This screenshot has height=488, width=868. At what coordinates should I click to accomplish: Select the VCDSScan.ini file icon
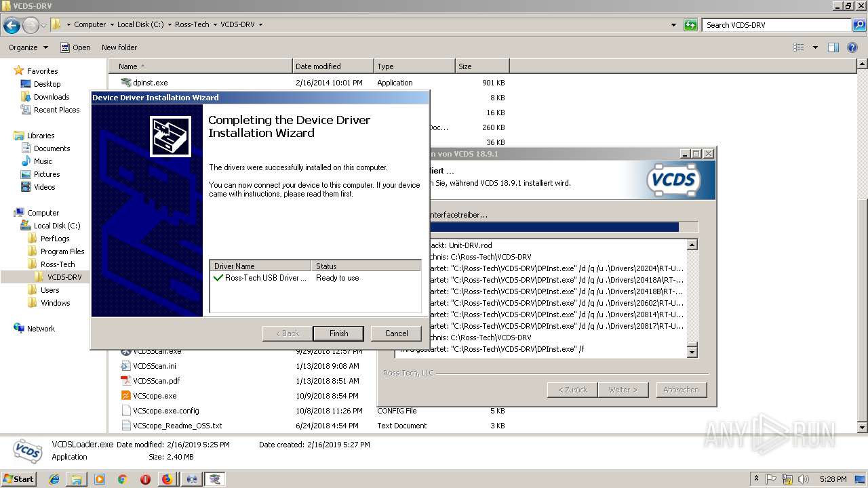[x=125, y=366]
